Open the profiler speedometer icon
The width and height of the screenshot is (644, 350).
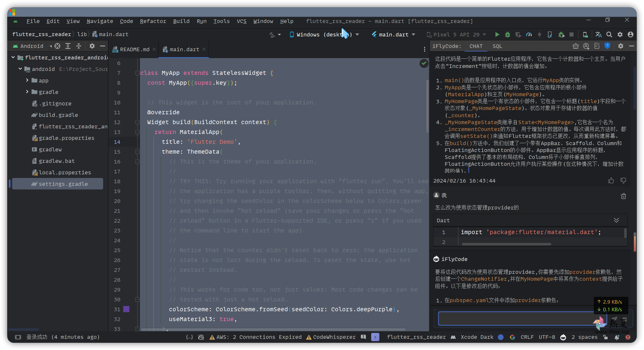tap(529, 34)
